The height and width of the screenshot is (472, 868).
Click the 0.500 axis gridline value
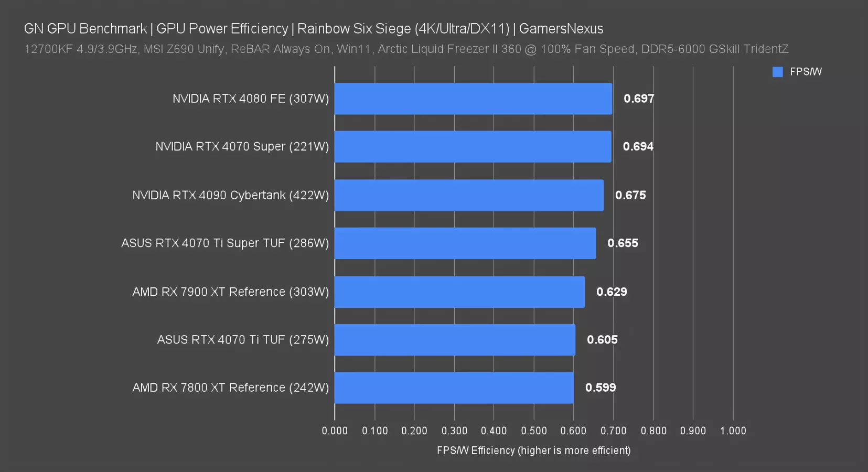click(x=534, y=430)
